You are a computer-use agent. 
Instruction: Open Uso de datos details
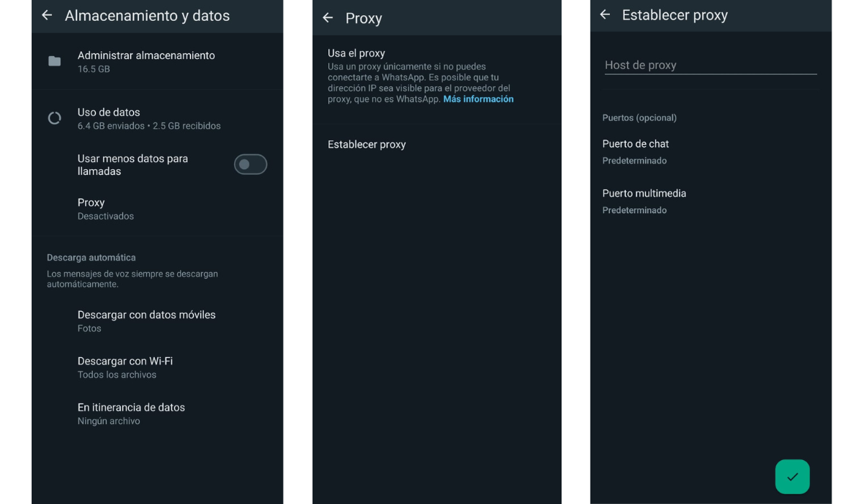coord(148,118)
